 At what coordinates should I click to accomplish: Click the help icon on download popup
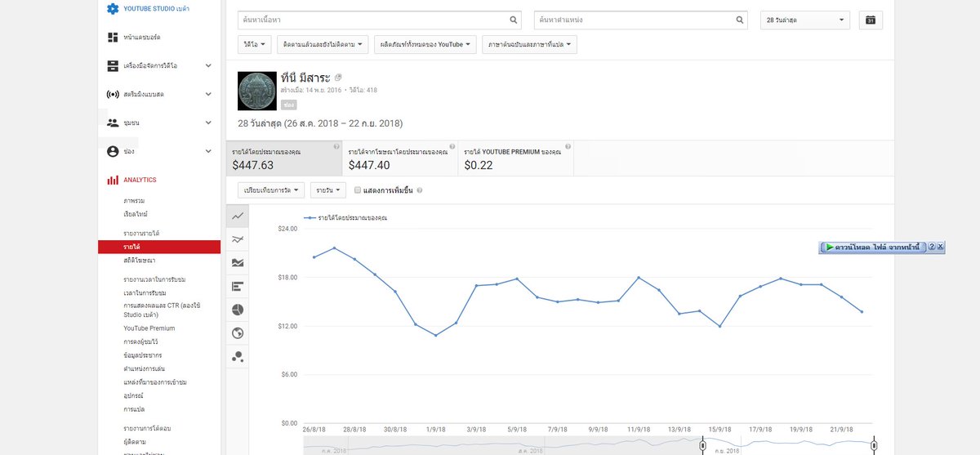click(x=932, y=247)
